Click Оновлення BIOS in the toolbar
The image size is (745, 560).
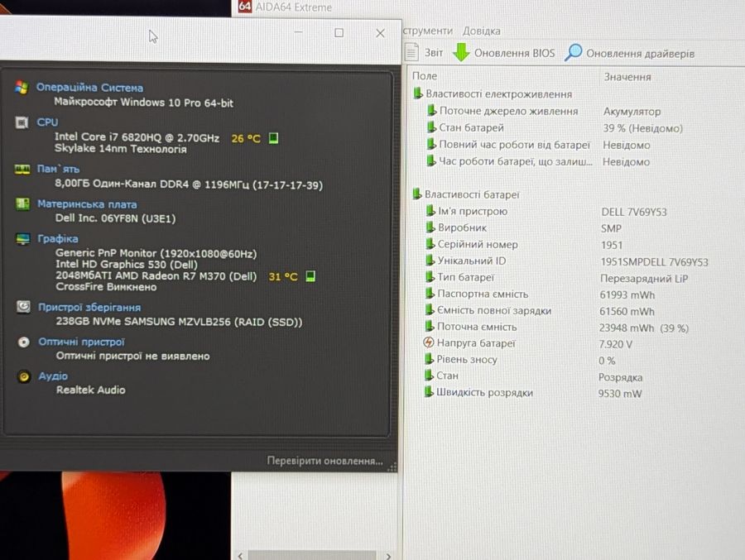point(503,53)
